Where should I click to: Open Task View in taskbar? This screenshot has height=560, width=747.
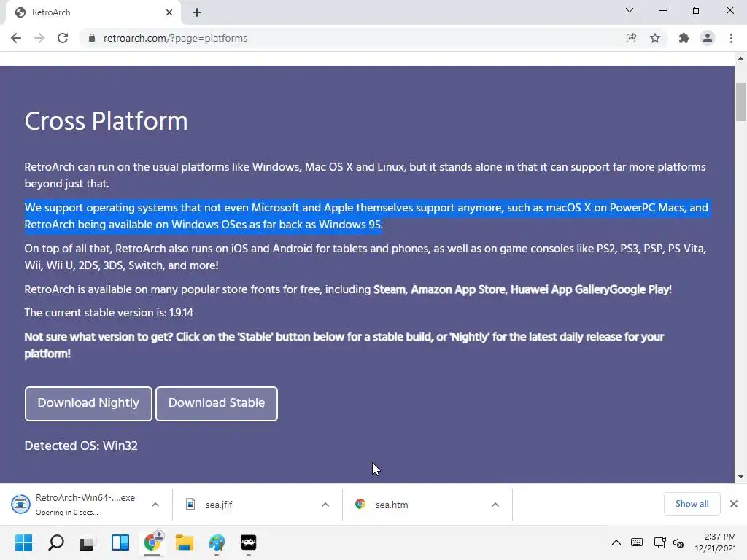pos(87,542)
